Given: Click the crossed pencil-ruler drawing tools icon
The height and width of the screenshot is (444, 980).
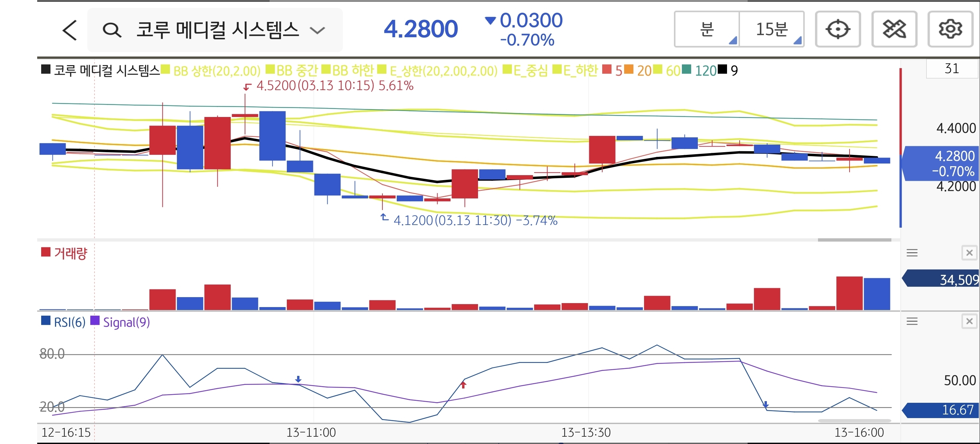Looking at the screenshot, I should coord(894,29).
